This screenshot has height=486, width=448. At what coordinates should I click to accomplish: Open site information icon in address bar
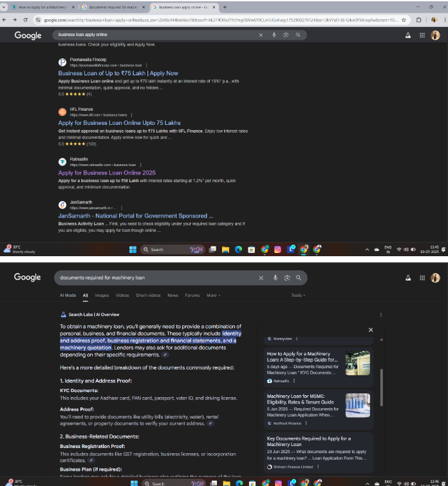[x=38, y=20]
